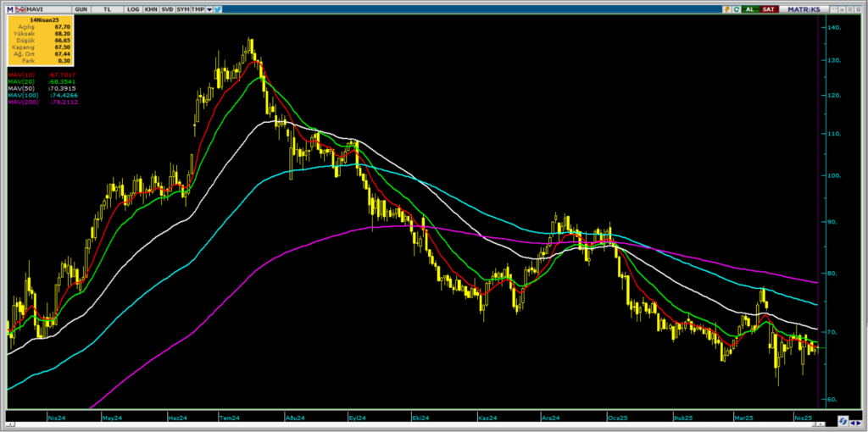Toggle the KHN option in toolbar

click(x=151, y=8)
